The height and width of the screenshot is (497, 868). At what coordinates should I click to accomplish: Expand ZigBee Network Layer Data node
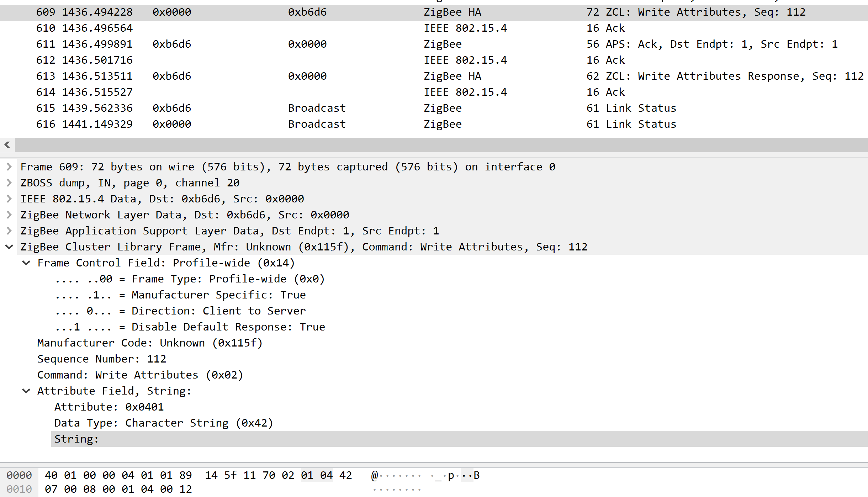point(9,215)
